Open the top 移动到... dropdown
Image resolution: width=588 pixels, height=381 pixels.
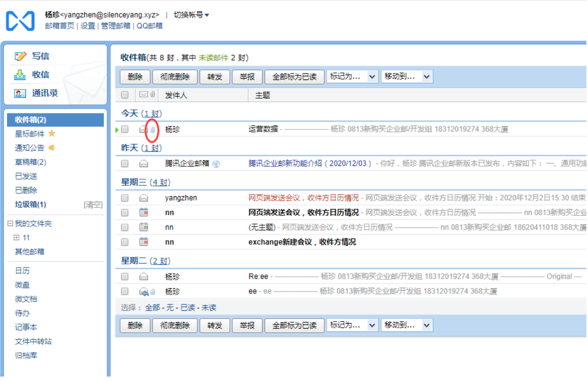[x=407, y=76]
